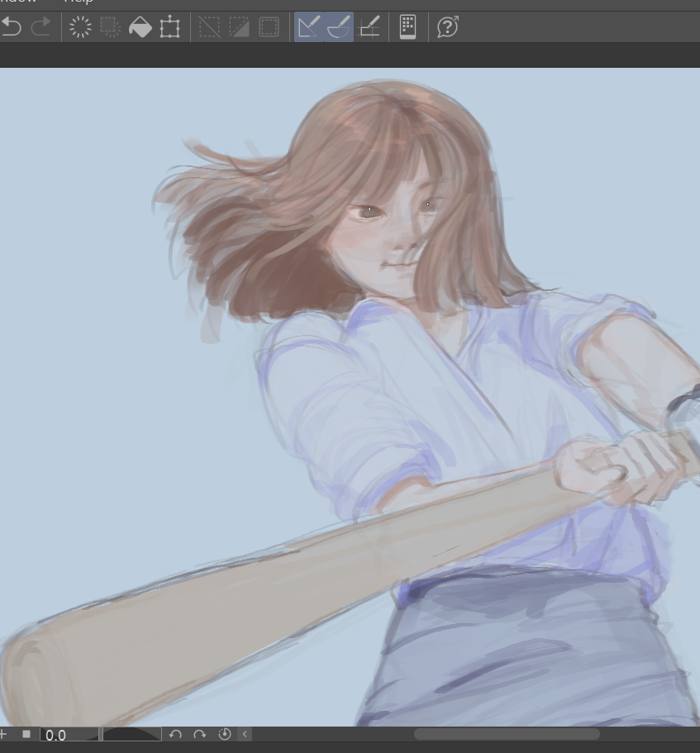Click the Deselect icon
This screenshot has height=753, width=700.
209,27
